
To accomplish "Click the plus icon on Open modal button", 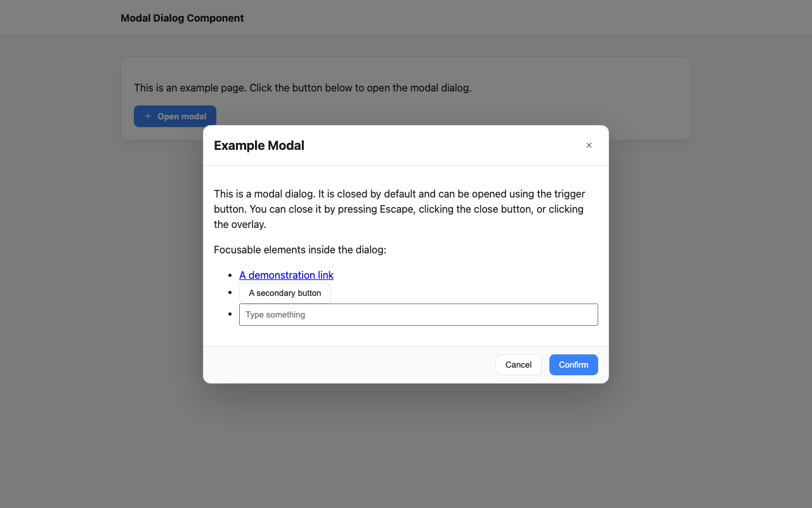I will [x=147, y=116].
